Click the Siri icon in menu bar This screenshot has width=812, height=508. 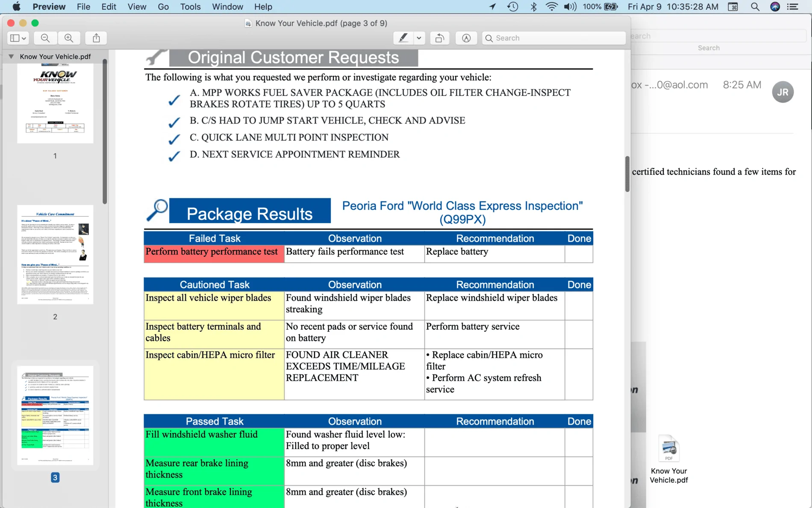point(775,6)
